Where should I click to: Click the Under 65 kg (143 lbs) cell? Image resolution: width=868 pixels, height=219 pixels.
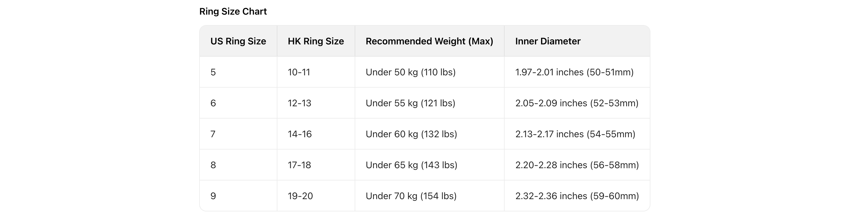click(412, 165)
